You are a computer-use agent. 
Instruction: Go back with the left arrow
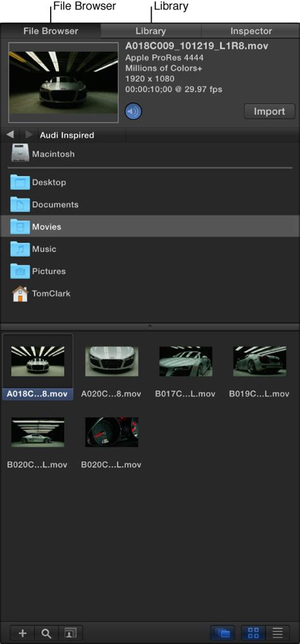click(x=10, y=135)
